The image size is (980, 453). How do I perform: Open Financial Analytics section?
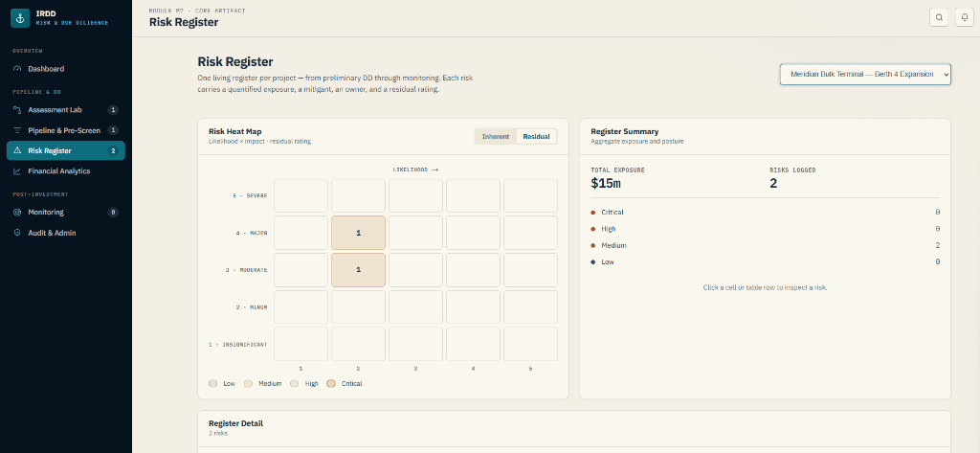coord(66,170)
